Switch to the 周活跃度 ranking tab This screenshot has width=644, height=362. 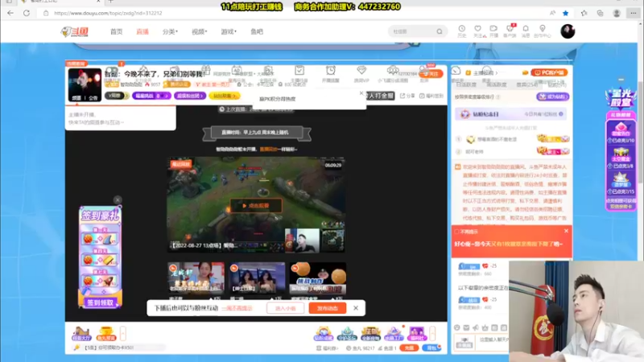(496, 84)
